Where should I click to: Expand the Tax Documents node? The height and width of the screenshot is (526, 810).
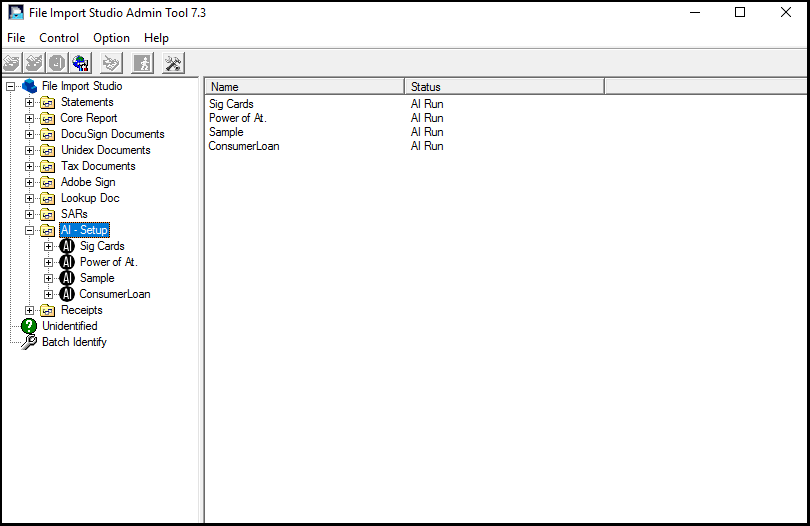point(29,166)
